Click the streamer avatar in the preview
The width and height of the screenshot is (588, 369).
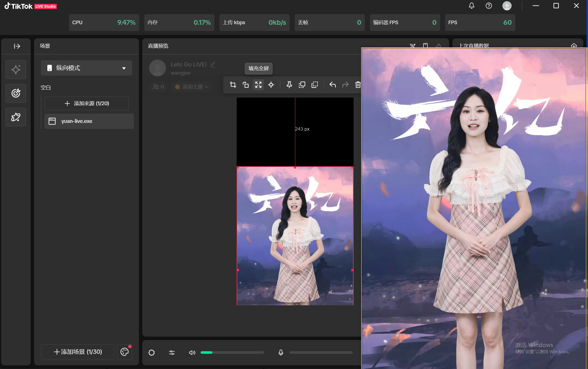157,68
